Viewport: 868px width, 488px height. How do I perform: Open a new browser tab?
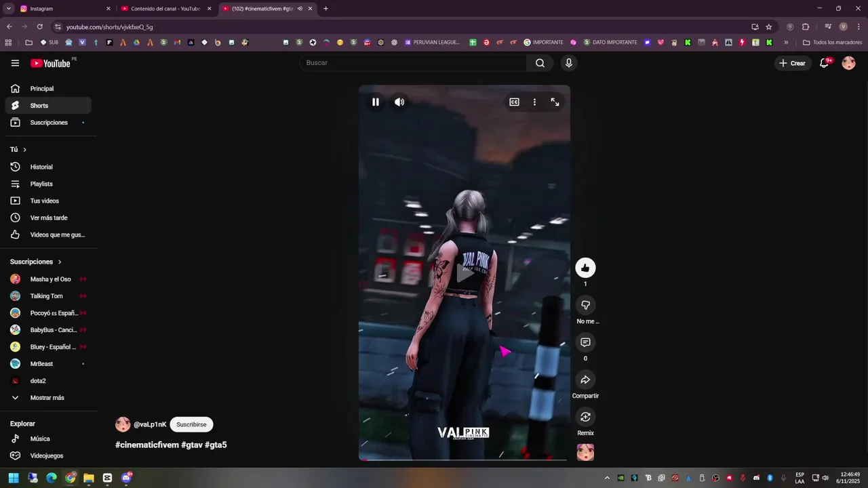325,9
